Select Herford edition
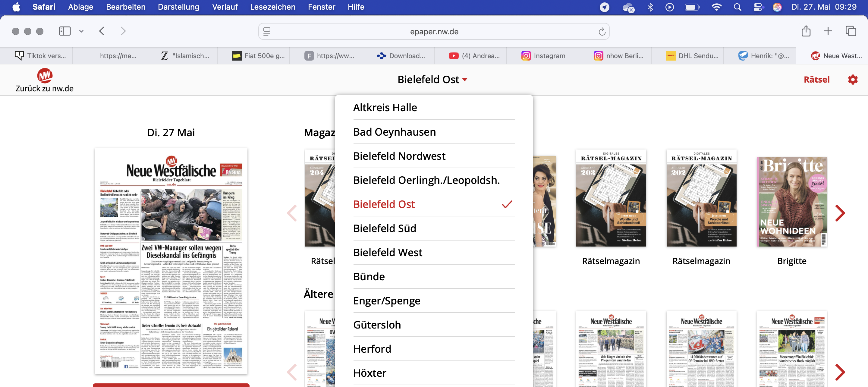Screen dimensions: 868x387 pyautogui.click(x=434, y=349)
